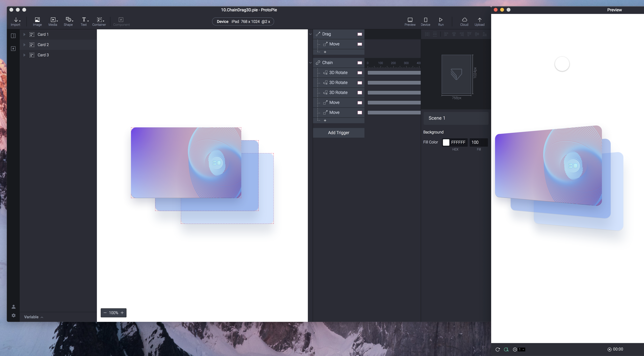
Task: Click the Add Trigger button
Action: pyautogui.click(x=338, y=132)
